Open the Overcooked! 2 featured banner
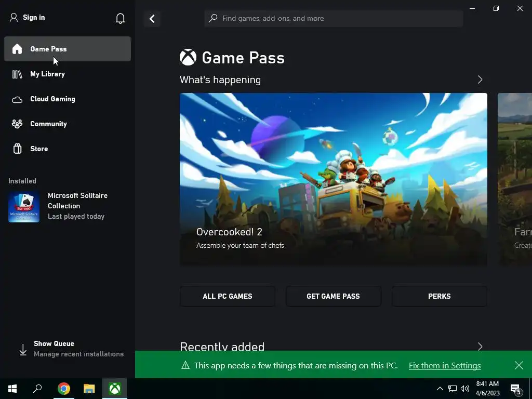532x399 pixels. point(334,179)
